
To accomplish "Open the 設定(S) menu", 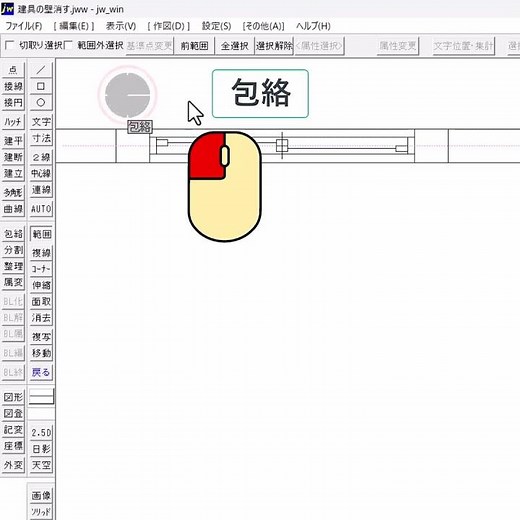I will (216, 26).
